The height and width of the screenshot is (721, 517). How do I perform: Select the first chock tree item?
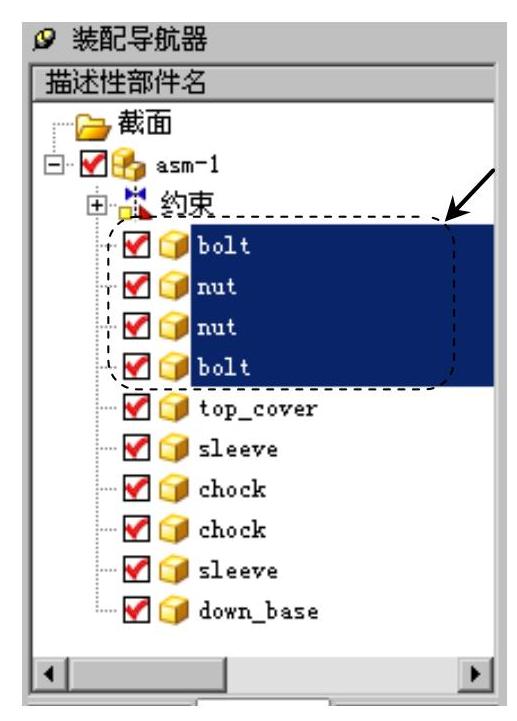pyautogui.click(x=232, y=489)
